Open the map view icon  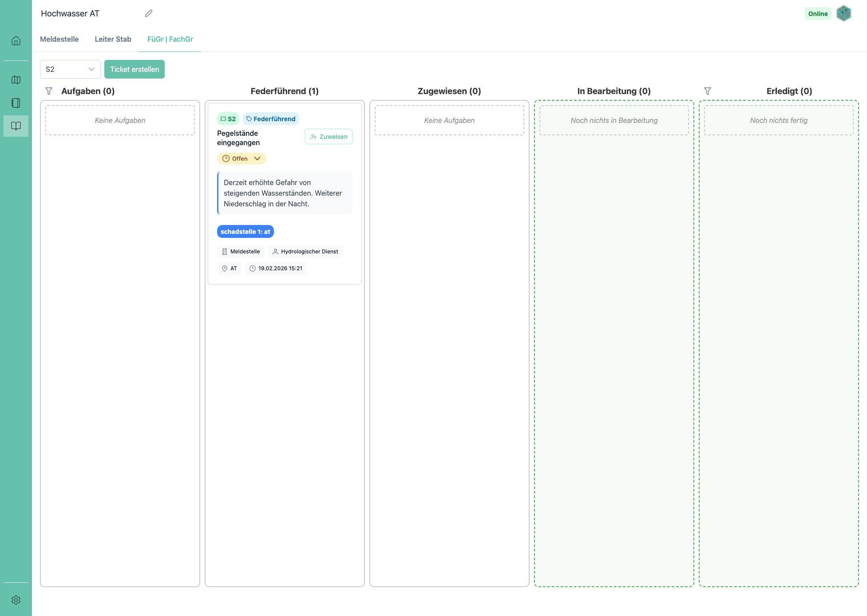pyautogui.click(x=16, y=80)
